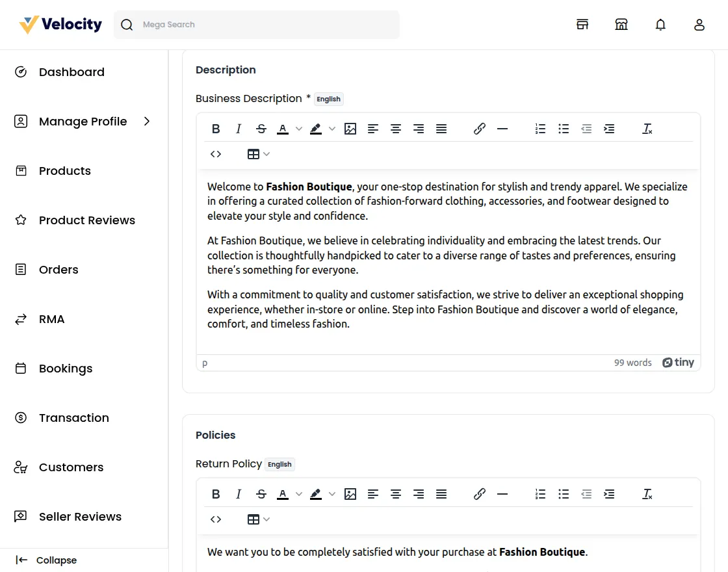Toggle Italic in Return Policy editor
The image size is (728, 572).
point(238,494)
